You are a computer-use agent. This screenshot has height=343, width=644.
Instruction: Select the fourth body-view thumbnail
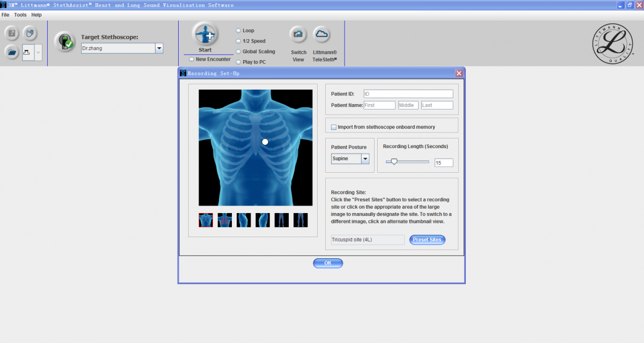pos(263,220)
